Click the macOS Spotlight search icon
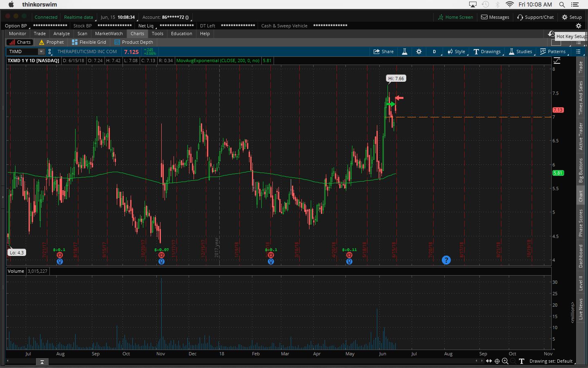588x368 pixels. [562, 4]
